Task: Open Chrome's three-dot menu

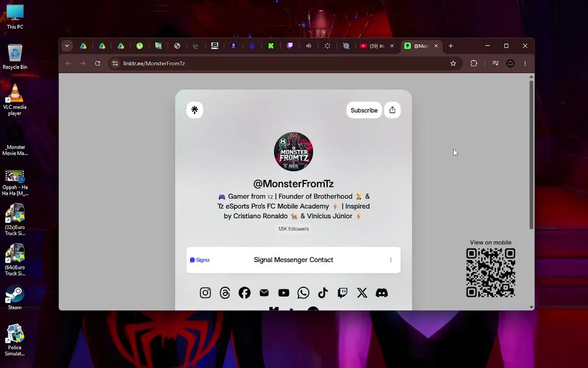Action: [x=525, y=63]
